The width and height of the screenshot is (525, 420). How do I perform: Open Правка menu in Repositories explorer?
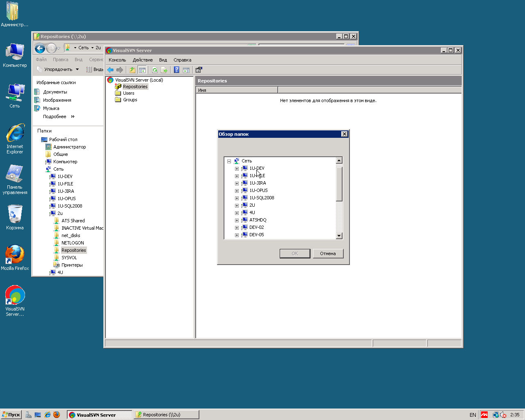60,59
